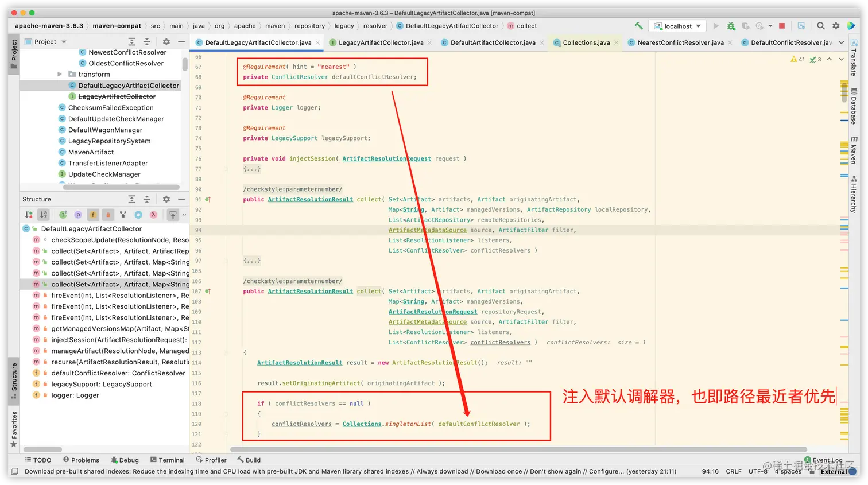Open Project view selector dropdown
The width and height of the screenshot is (868, 485).
tap(46, 42)
